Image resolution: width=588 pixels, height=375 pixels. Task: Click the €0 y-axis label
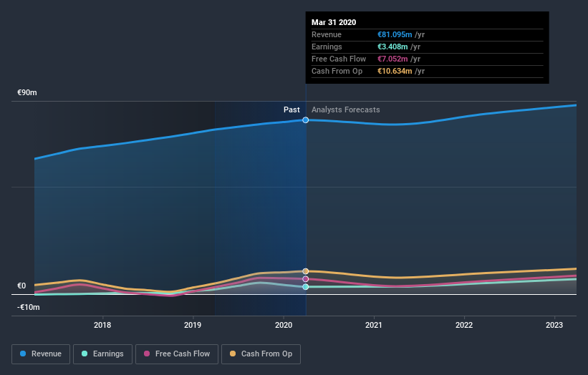pos(21,286)
